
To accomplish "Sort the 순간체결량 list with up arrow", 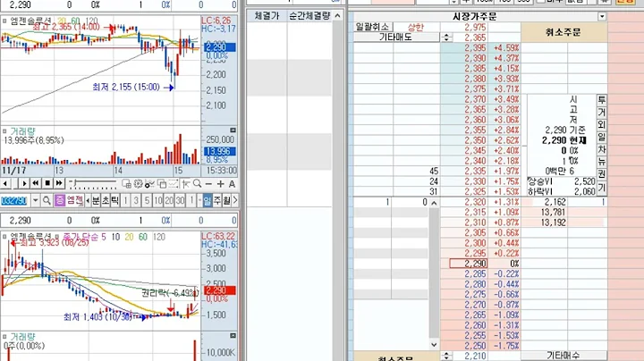I will pyautogui.click(x=337, y=16).
